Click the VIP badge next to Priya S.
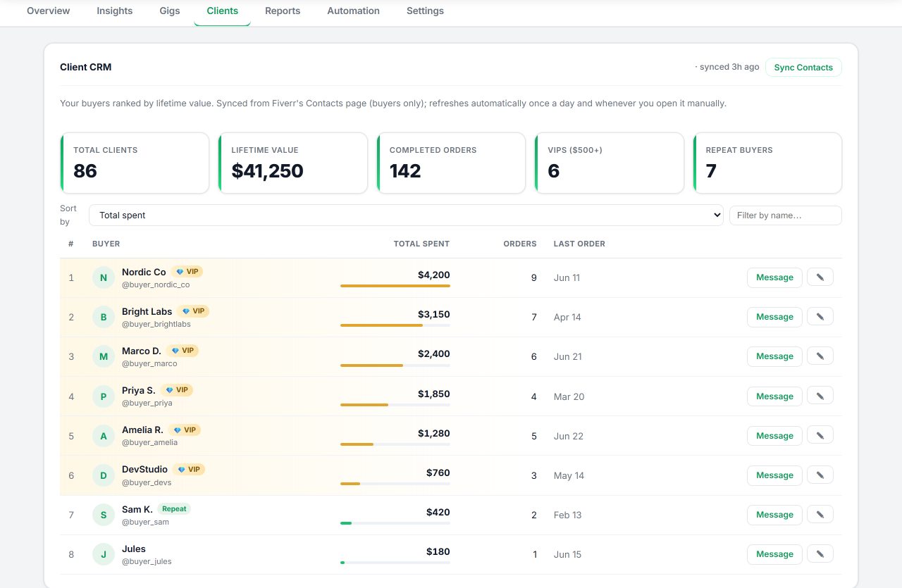The image size is (902, 588). (x=177, y=389)
